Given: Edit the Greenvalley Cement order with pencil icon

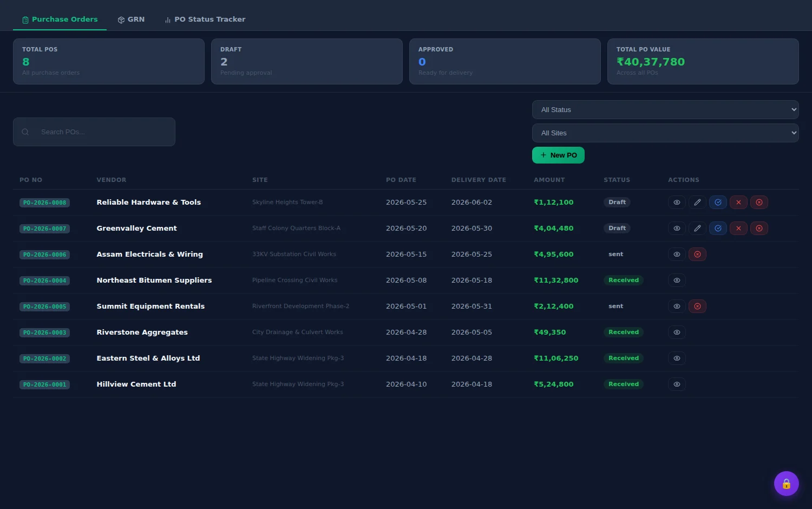Looking at the screenshot, I should 697,228.
